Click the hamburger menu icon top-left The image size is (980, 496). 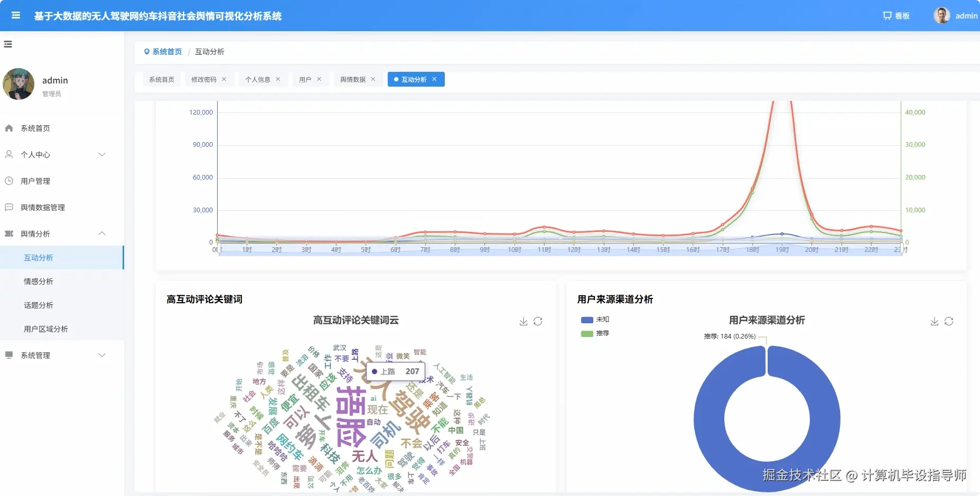tap(16, 15)
